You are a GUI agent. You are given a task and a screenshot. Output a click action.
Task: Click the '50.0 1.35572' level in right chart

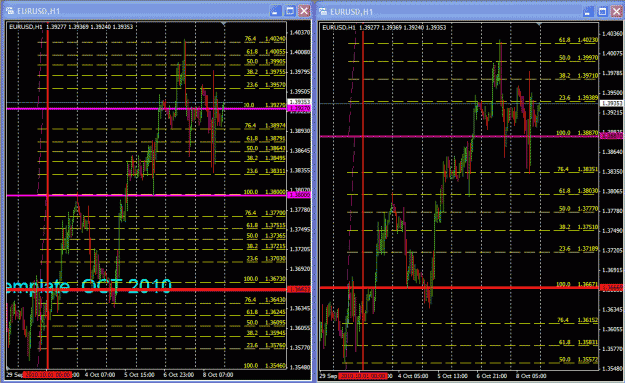point(578,359)
